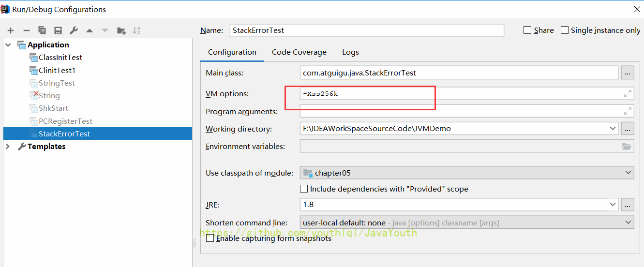Add new configuration with plus icon
The width and height of the screenshot is (644, 267).
[11, 30]
